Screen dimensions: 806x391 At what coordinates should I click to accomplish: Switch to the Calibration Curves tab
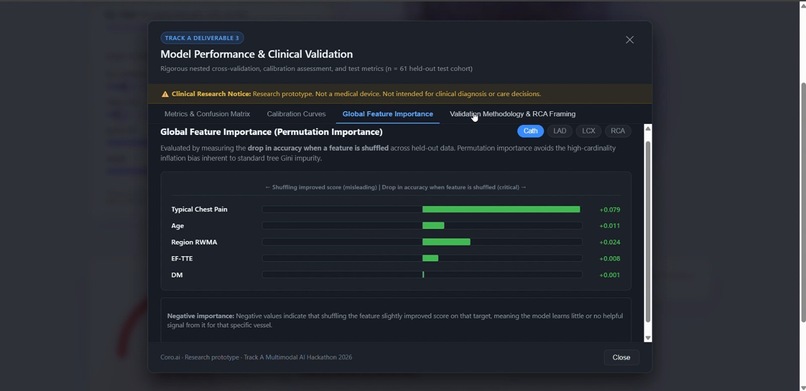296,114
